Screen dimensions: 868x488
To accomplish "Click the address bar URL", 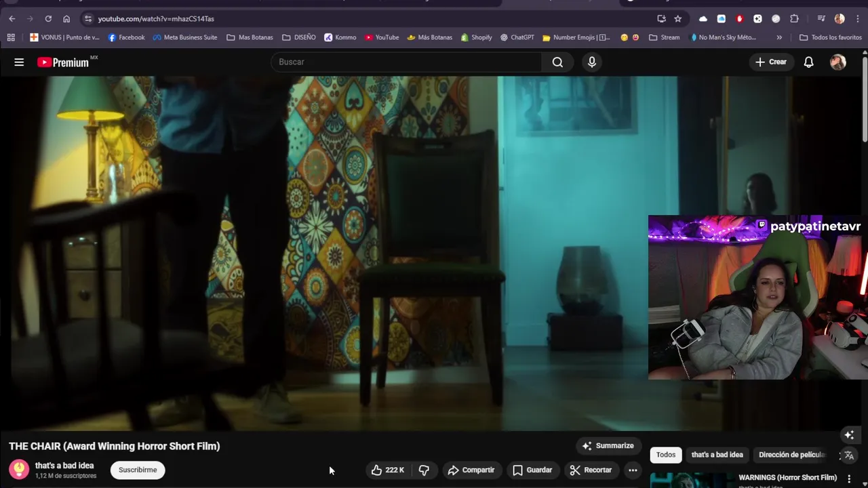I will [156, 19].
